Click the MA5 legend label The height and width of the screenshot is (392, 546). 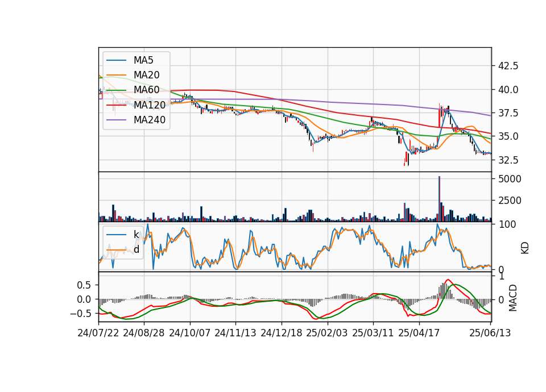point(143,60)
